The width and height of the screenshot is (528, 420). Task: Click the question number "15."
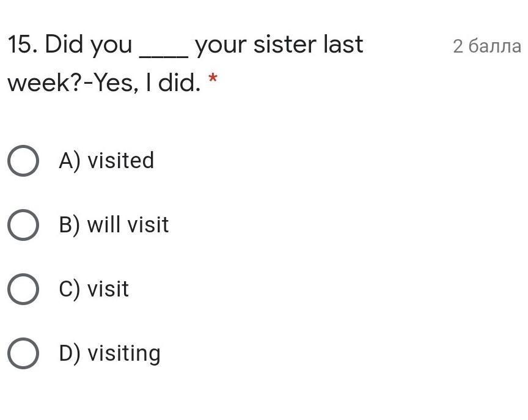click(23, 45)
